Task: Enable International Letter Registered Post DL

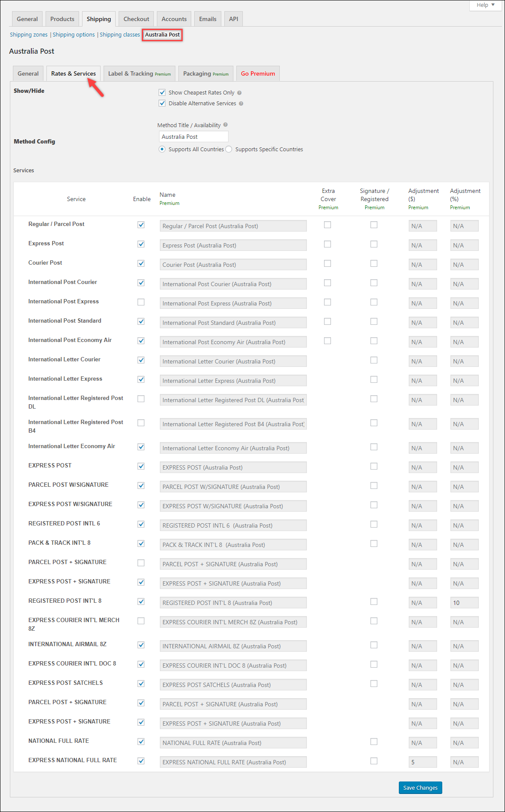Action: point(141,399)
